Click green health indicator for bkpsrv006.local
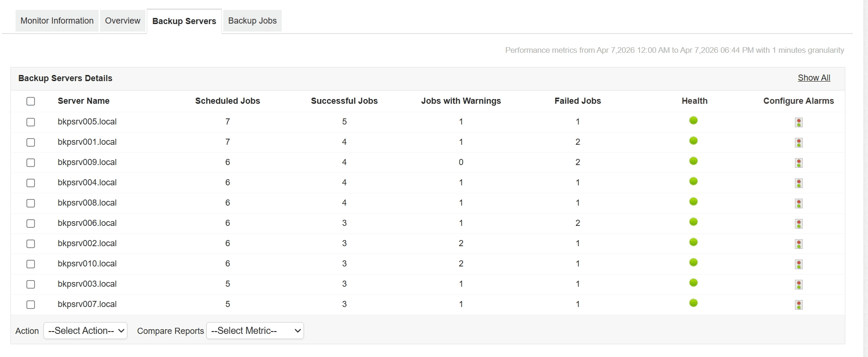The image size is (868, 357). pos(693,222)
